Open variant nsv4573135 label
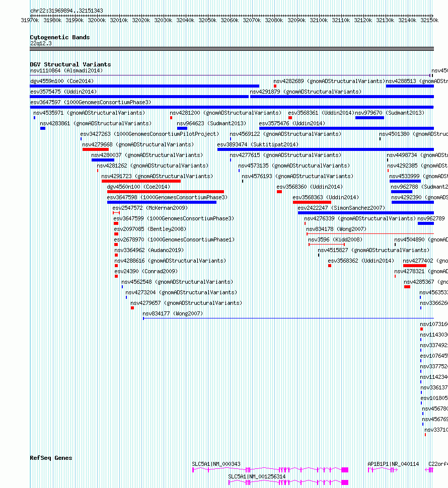 tap(294, 166)
